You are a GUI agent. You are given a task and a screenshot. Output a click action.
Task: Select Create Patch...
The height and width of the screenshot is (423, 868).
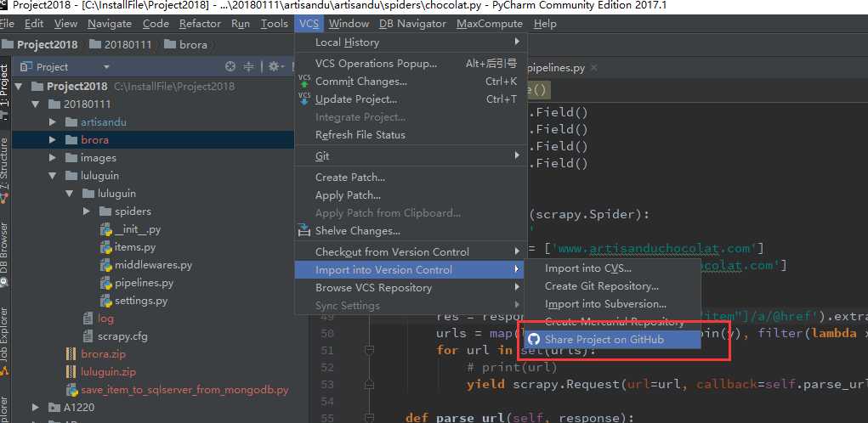coord(411,178)
